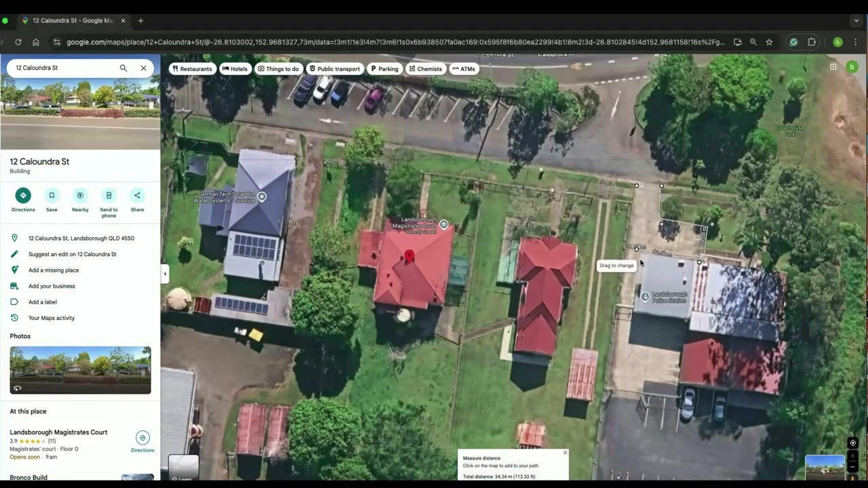Choose Add your business
The width and height of the screenshot is (868, 488).
(x=80, y=286)
